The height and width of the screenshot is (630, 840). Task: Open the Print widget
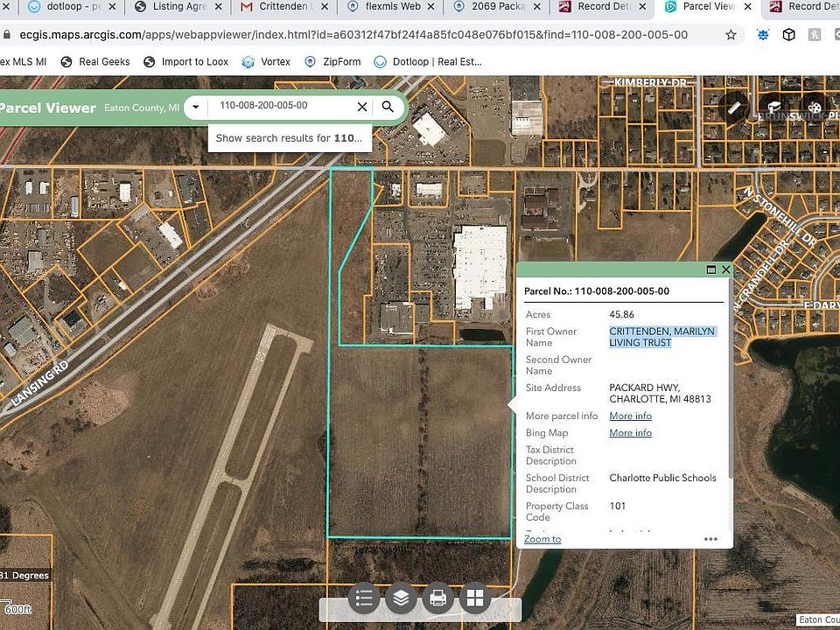coord(437,598)
